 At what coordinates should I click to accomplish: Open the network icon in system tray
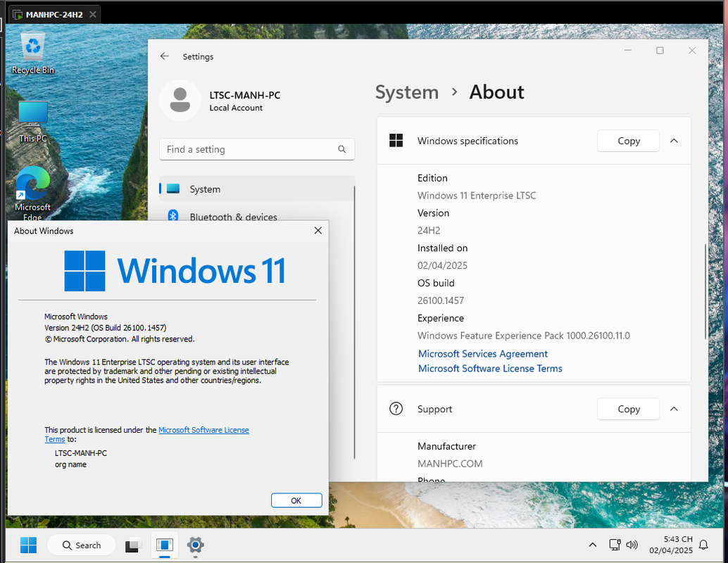pos(615,545)
